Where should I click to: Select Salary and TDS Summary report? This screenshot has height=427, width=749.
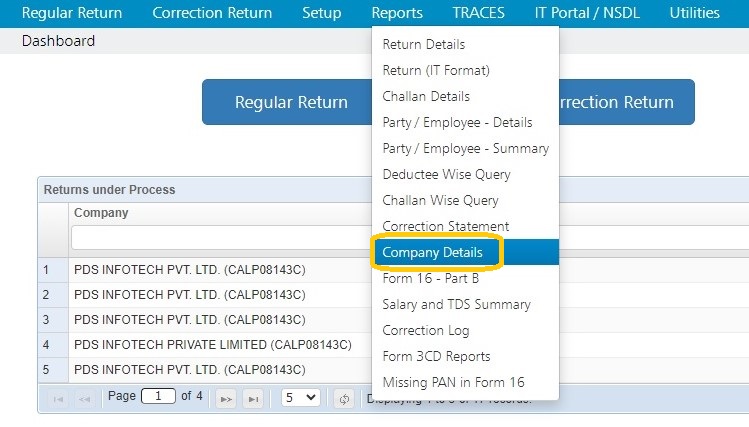click(x=456, y=305)
